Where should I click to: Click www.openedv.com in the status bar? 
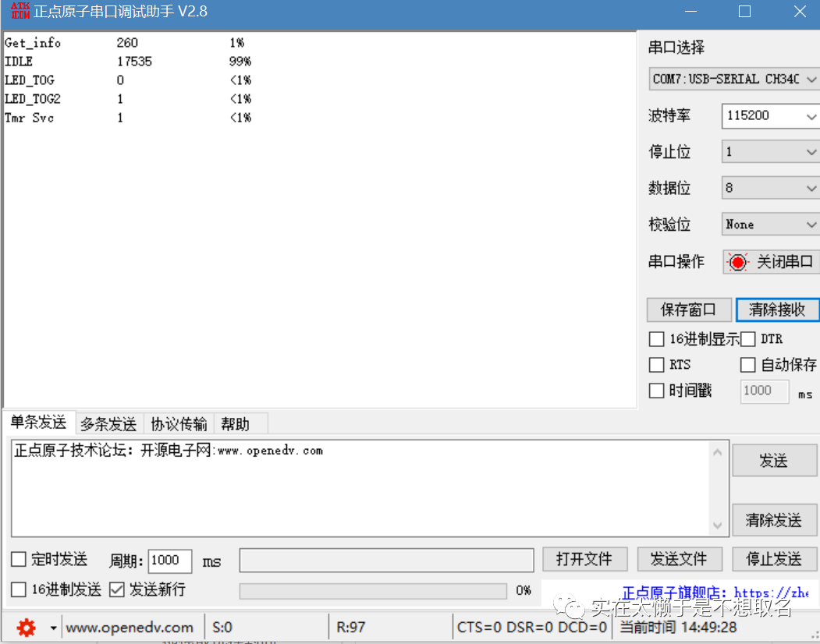(x=130, y=628)
